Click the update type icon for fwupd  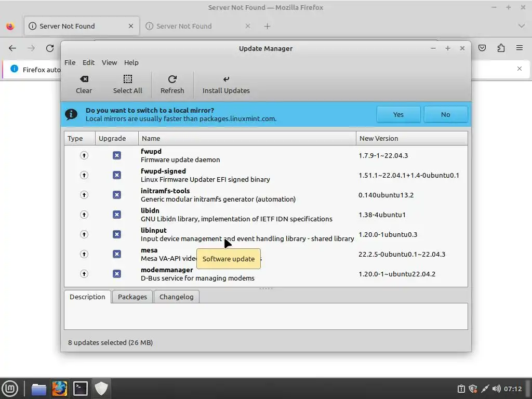(x=84, y=155)
